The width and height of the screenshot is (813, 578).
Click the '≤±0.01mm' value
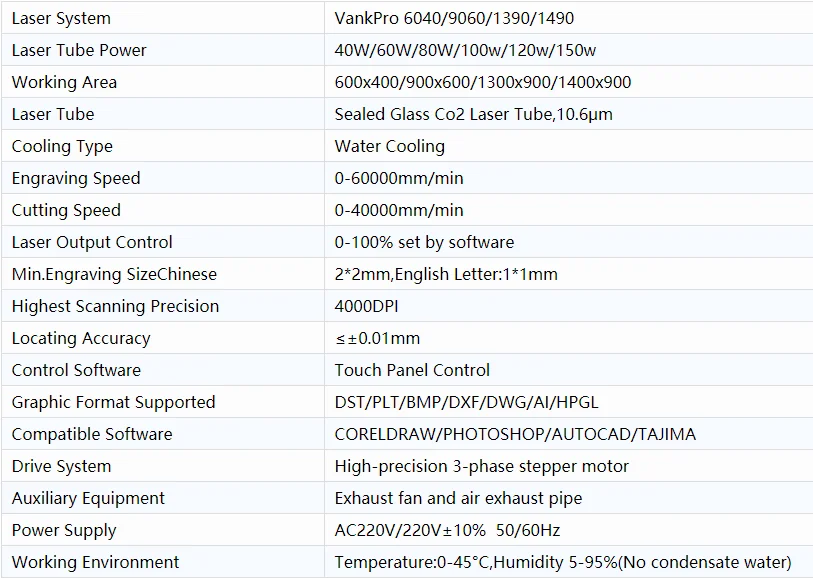[377, 339]
